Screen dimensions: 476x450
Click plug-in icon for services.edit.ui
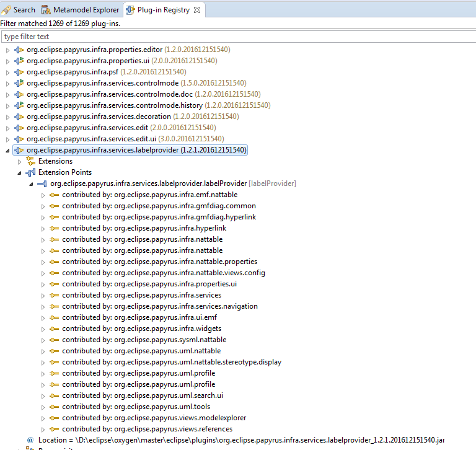pyautogui.click(x=19, y=139)
